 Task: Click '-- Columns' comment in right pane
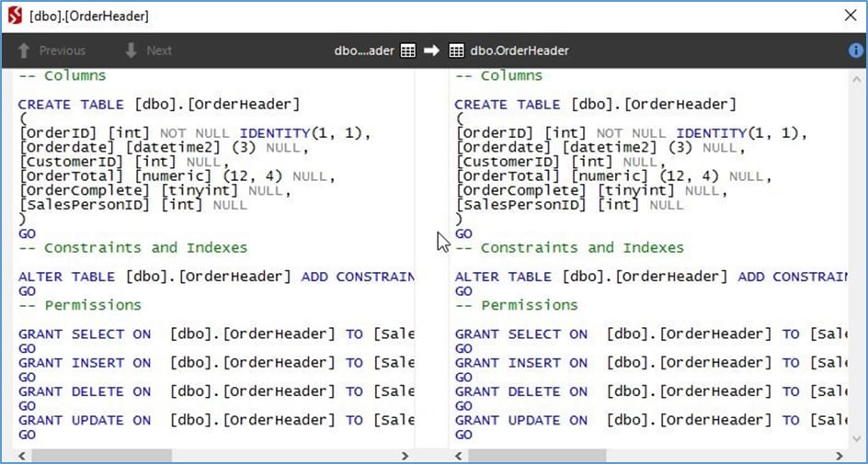point(498,75)
